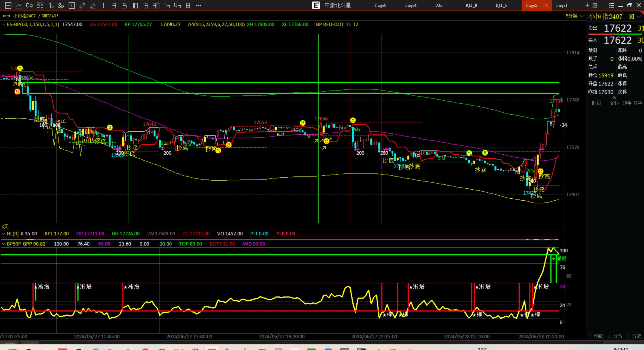Switch to Page4 tab
Image resolution: width=644 pixels, height=350 pixels.
point(411,5)
